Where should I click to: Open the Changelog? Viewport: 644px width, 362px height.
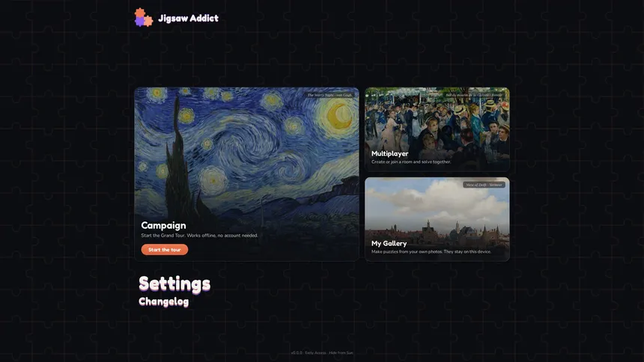[163, 301]
